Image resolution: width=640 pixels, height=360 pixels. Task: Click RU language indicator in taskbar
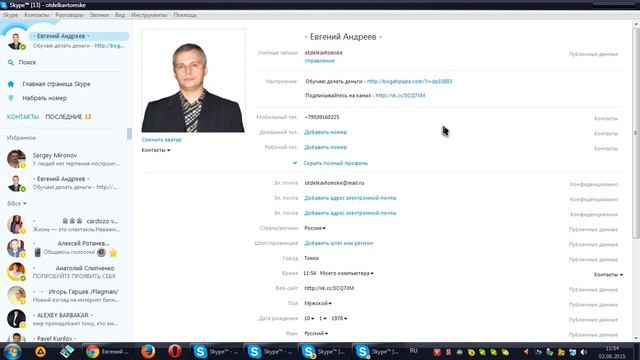click(x=413, y=351)
